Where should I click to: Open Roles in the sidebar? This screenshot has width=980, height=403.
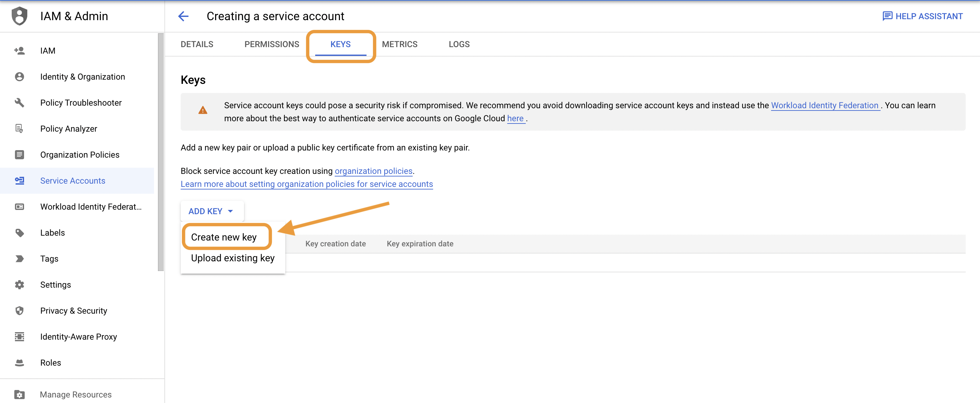[77, 363]
